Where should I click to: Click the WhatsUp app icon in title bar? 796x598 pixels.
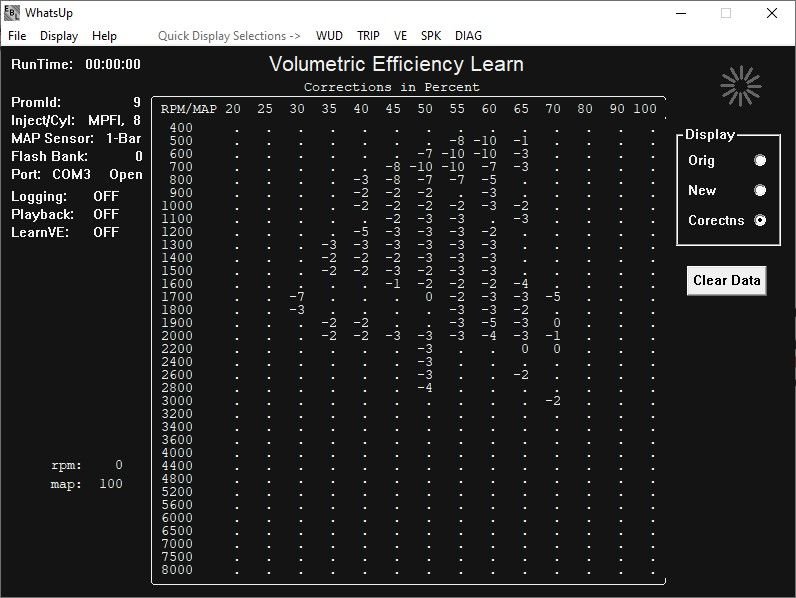coord(12,13)
